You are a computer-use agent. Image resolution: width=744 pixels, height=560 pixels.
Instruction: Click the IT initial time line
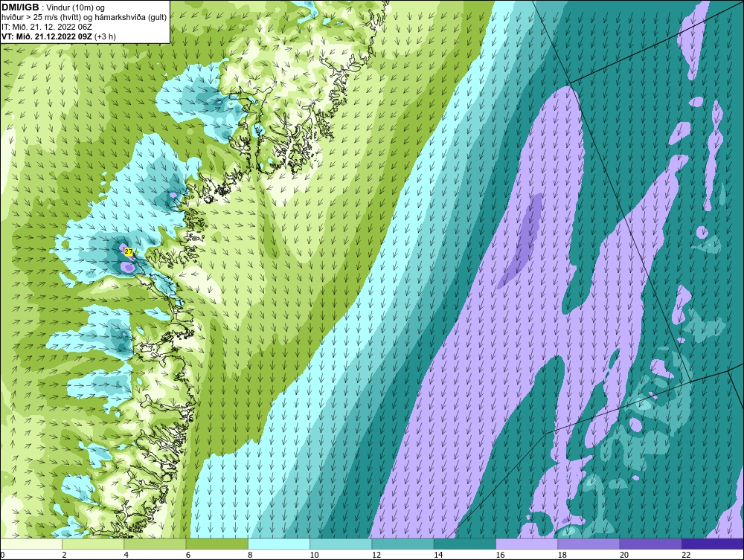pos(46,27)
